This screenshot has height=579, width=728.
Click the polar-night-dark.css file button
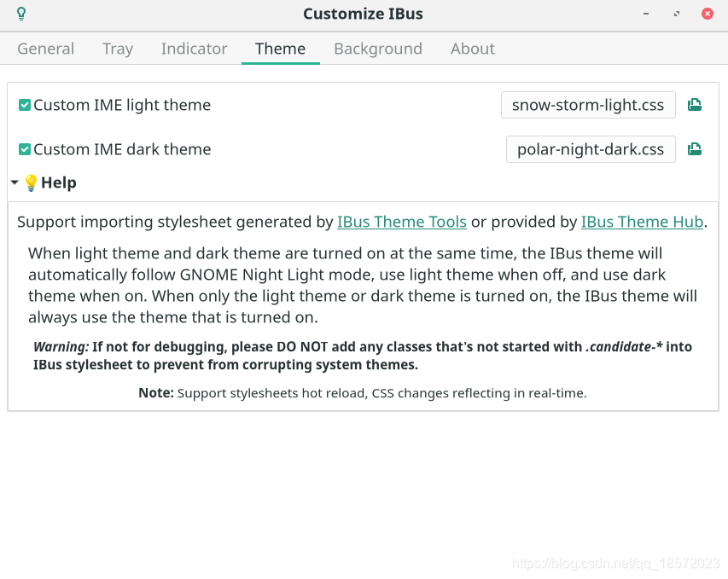click(591, 149)
